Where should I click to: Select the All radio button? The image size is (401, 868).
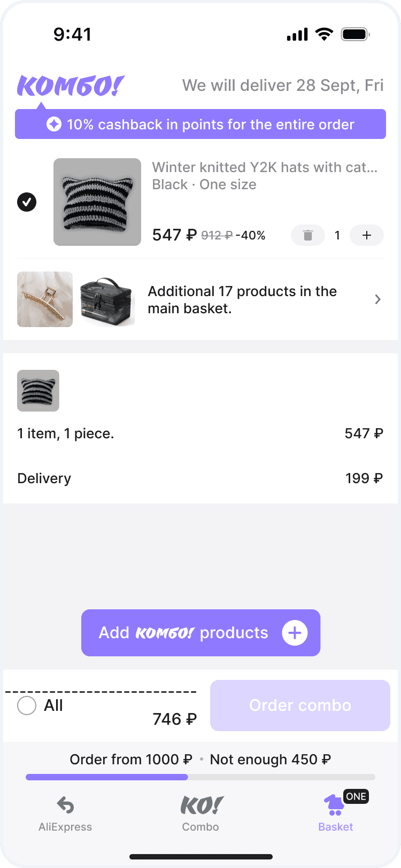pyautogui.click(x=27, y=706)
